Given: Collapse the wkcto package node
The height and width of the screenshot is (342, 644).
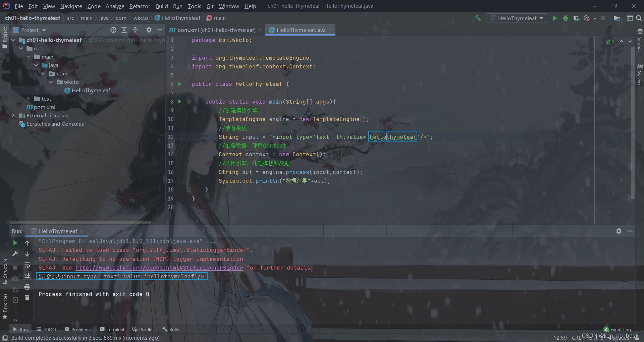Looking at the screenshot, I should [x=51, y=82].
